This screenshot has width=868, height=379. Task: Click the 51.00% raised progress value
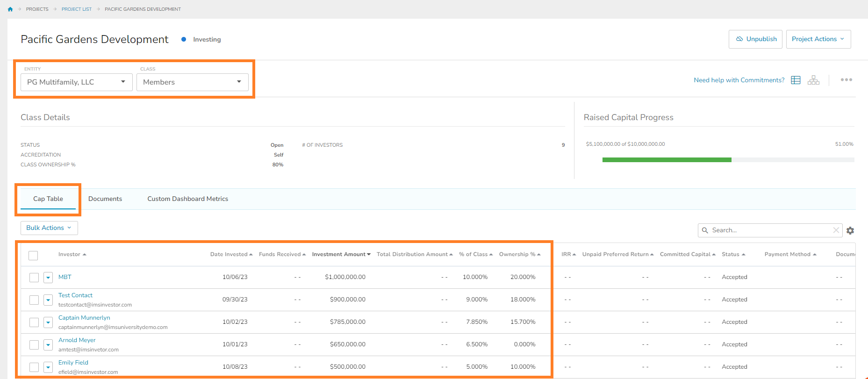(x=844, y=144)
